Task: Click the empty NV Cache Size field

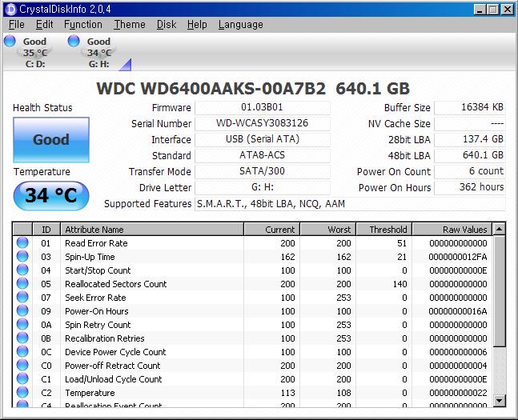Action: (470, 123)
